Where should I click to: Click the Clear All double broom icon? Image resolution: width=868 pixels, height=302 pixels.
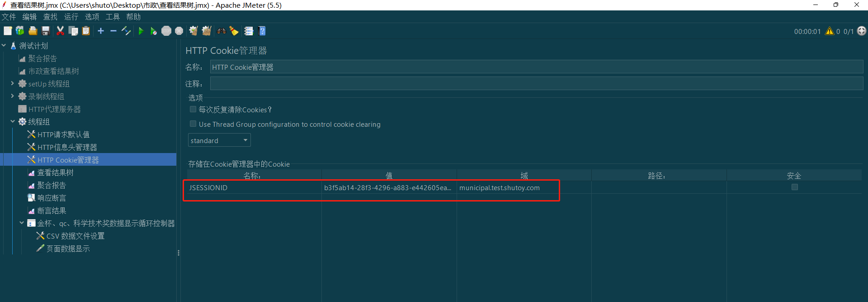[207, 31]
